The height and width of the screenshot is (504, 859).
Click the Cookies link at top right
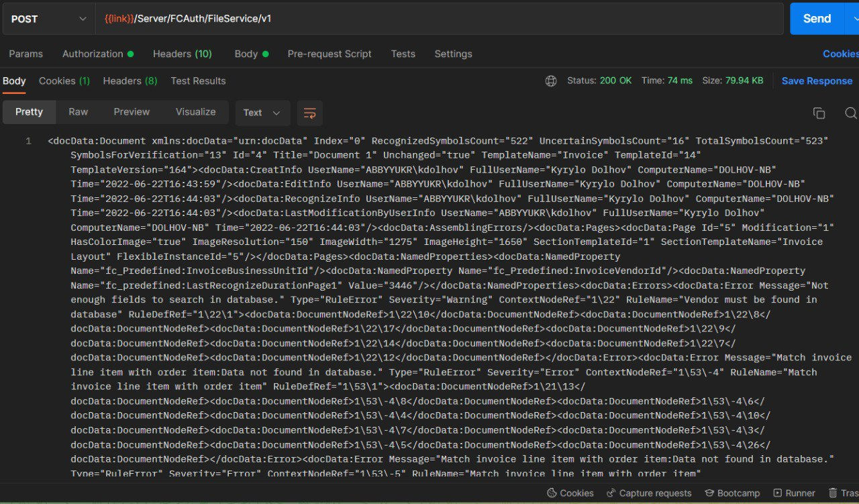click(840, 54)
